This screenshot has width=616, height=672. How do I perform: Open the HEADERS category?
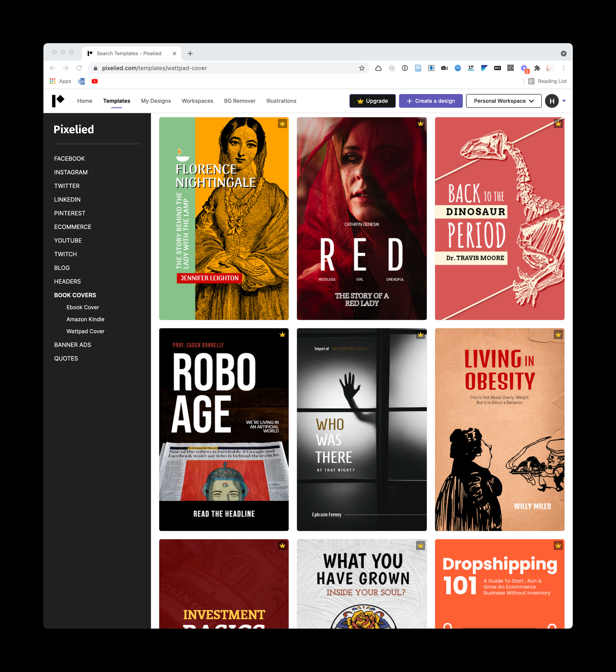(x=67, y=282)
